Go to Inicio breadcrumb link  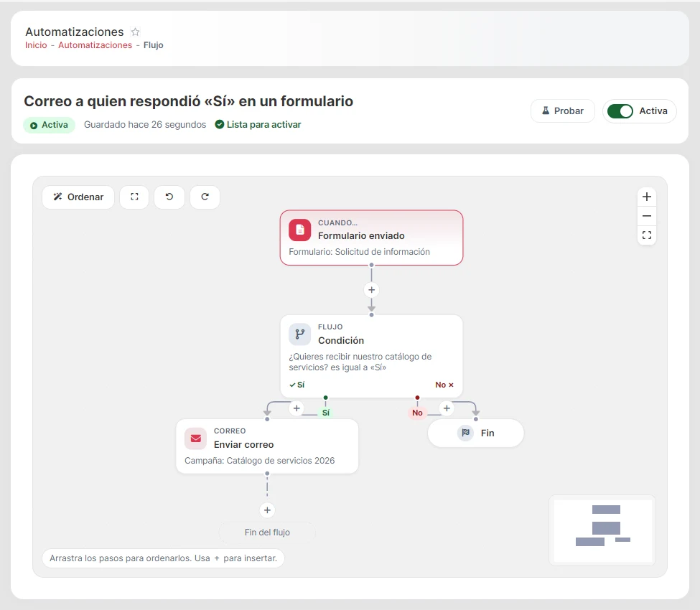point(36,45)
